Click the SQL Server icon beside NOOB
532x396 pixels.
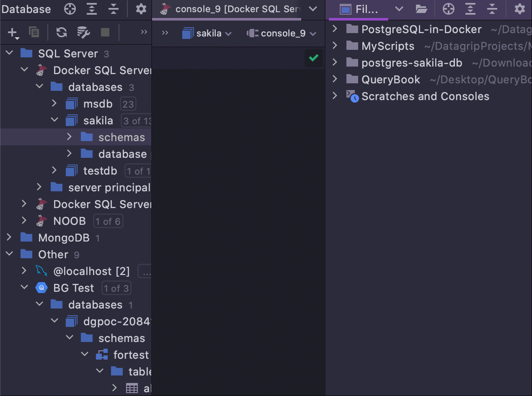(x=41, y=221)
